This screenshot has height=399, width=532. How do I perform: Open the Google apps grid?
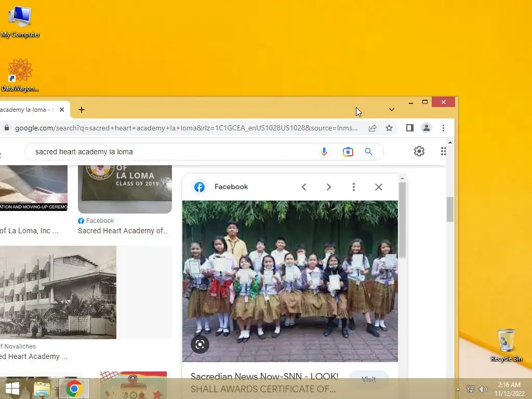click(x=443, y=151)
